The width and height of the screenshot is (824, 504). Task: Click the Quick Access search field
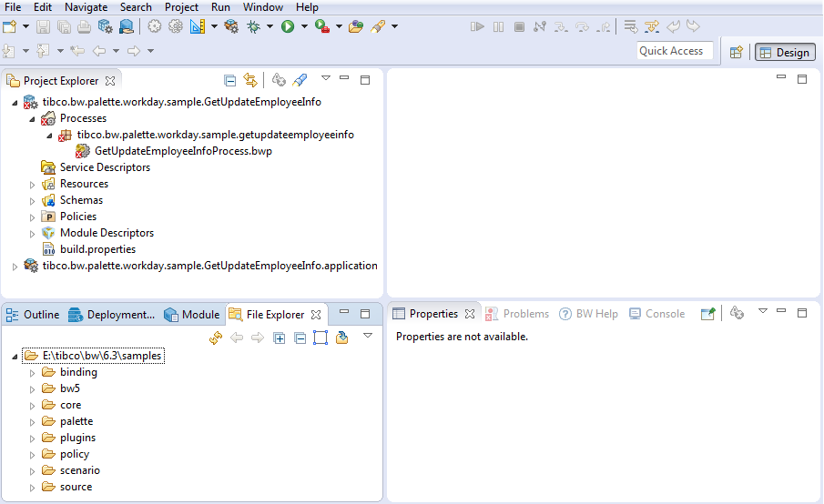[x=675, y=51]
